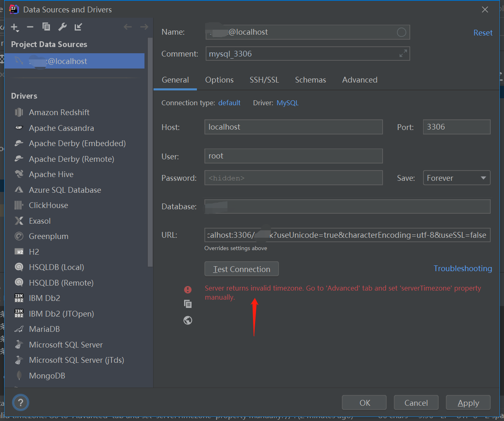Navigate back with the left arrow
The width and height of the screenshot is (504, 421).
tap(128, 27)
